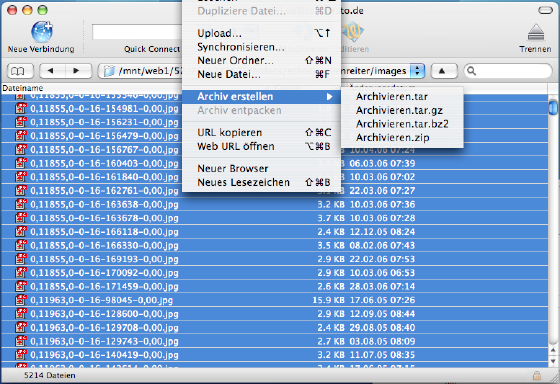Click icon of file 0,11855,0-0-16-156479-0,00.jpg
This screenshot has height=384, width=560.
click(x=21, y=136)
